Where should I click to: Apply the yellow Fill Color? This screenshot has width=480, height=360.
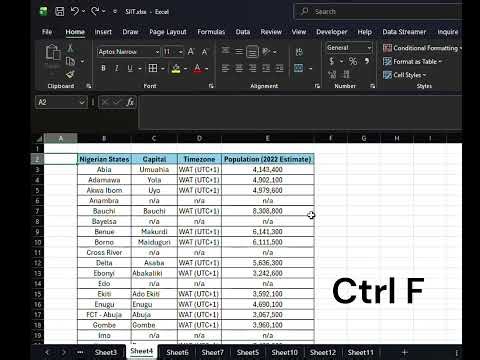[176, 69]
